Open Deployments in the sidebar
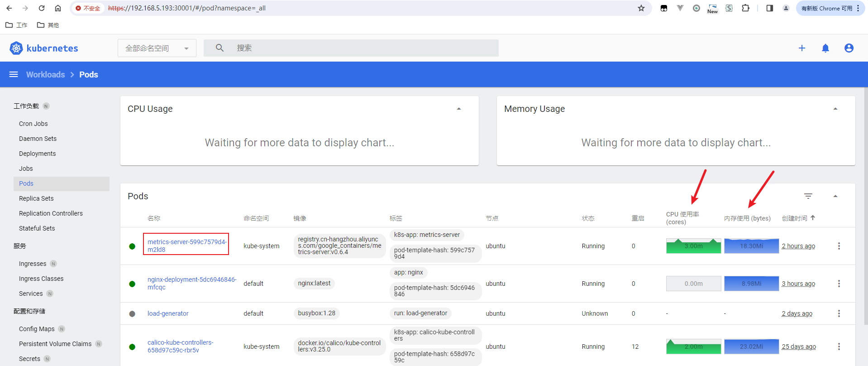The image size is (868, 366). click(38, 154)
